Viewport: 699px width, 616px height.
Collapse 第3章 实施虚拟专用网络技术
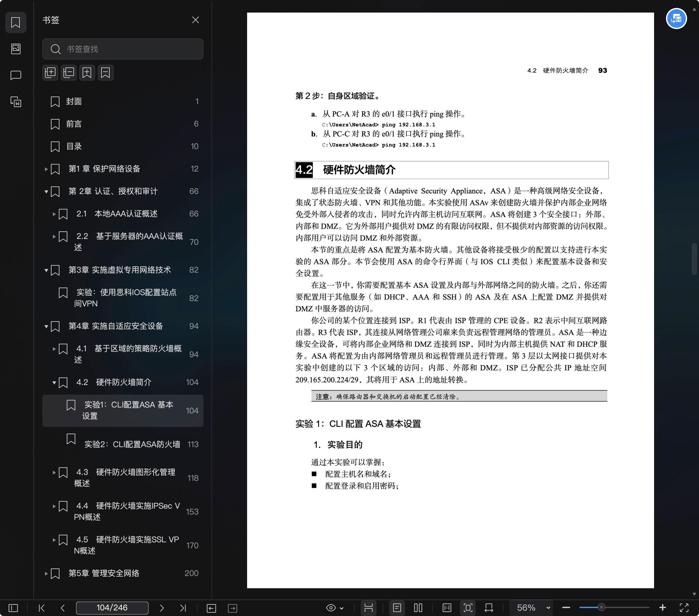[46, 270]
